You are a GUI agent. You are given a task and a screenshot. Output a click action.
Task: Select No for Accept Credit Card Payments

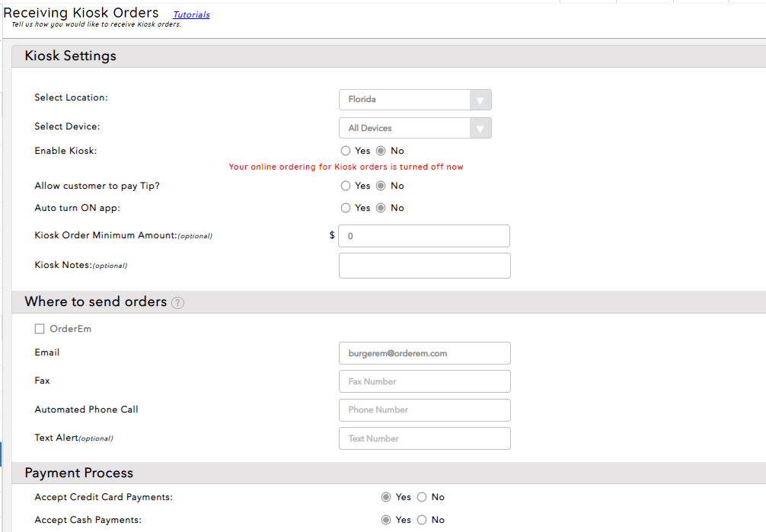(422, 497)
